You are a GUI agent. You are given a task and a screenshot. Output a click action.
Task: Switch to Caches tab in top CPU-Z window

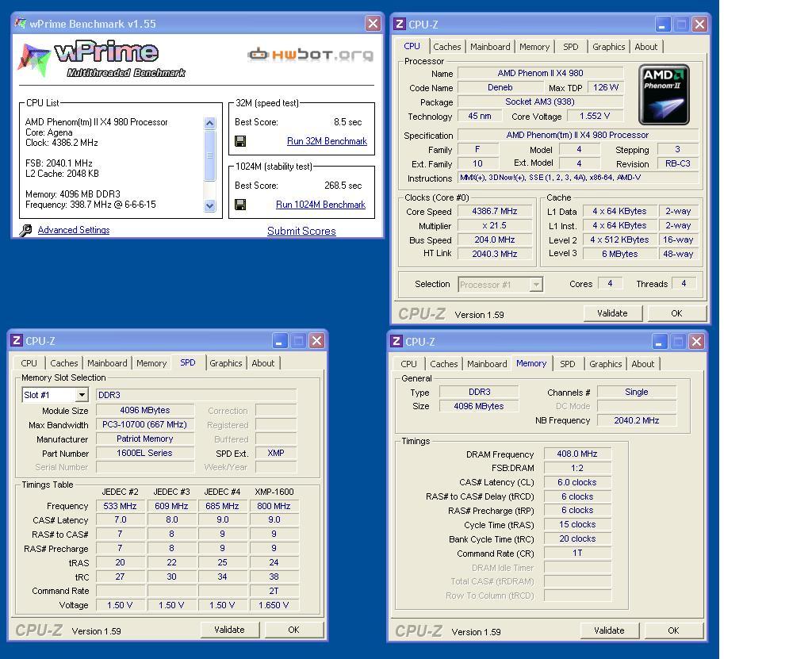[x=447, y=47]
